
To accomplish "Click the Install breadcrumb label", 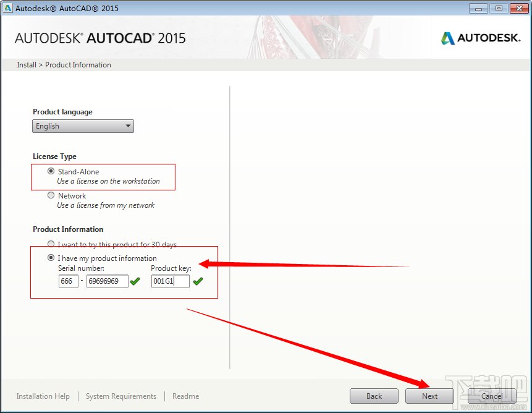I will tap(26, 64).
